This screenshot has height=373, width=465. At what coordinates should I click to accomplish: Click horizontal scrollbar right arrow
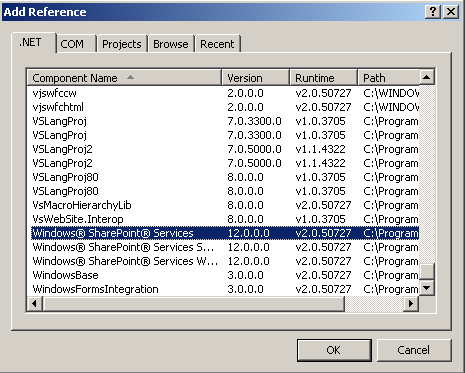point(411,304)
